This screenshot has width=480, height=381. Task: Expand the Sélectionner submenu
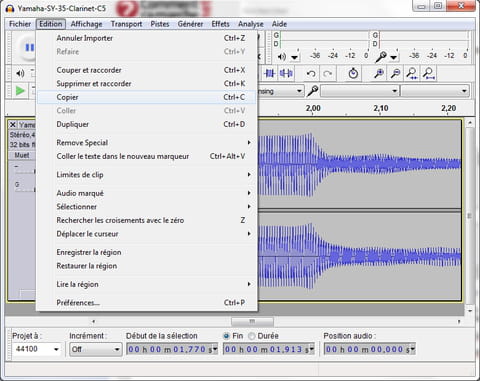[x=147, y=207]
